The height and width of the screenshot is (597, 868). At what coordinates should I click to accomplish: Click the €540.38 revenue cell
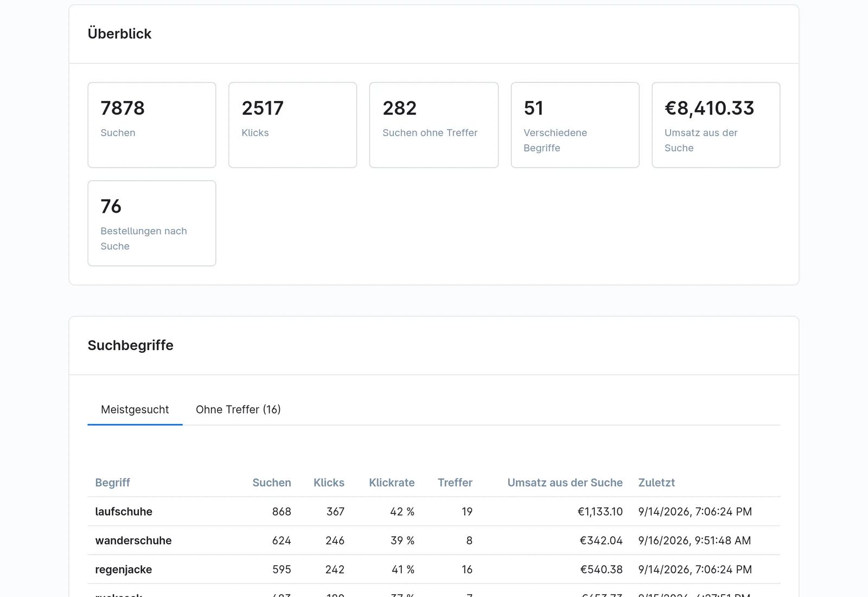(601, 570)
